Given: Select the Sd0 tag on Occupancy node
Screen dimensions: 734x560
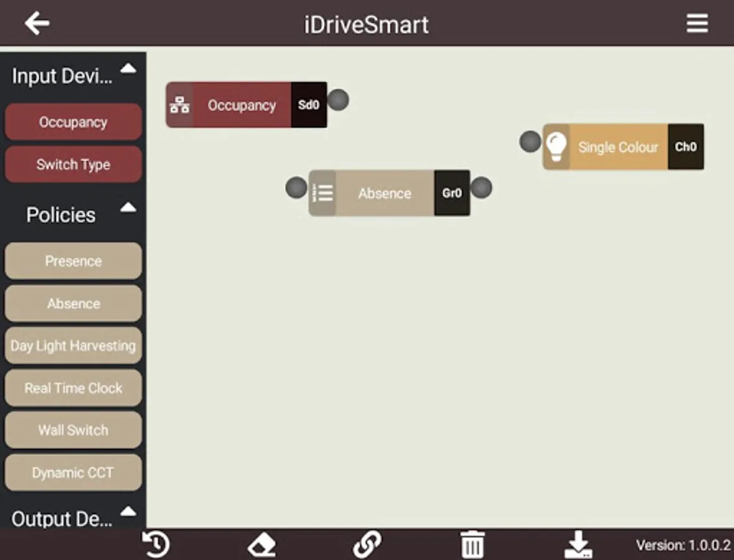Looking at the screenshot, I should pos(309,105).
